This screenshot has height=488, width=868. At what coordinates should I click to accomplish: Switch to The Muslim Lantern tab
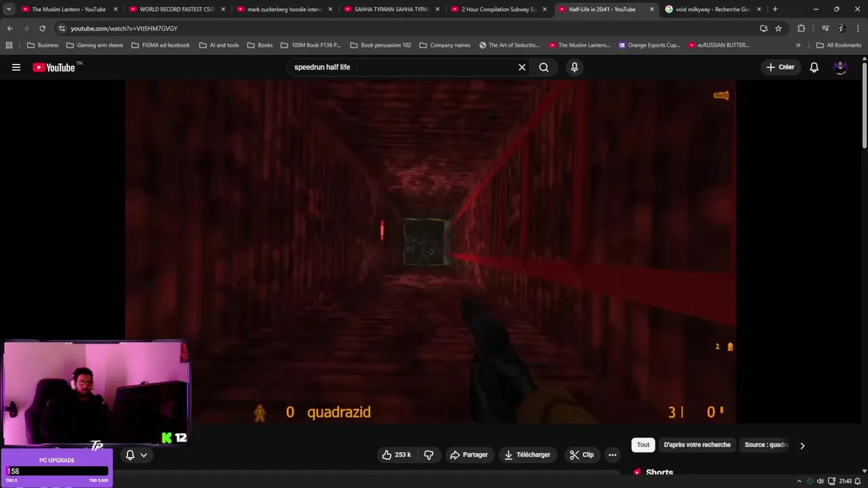(69, 9)
